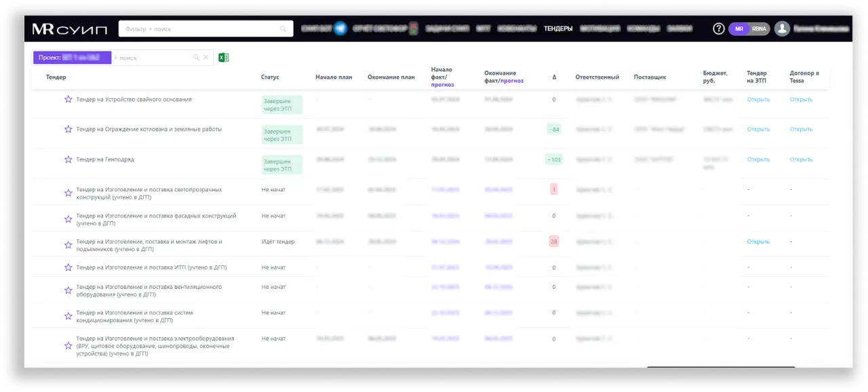868x392 pixels.
Task: Open the ТЕНДЕРЫ tab in navigation
Action: click(x=558, y=28)
